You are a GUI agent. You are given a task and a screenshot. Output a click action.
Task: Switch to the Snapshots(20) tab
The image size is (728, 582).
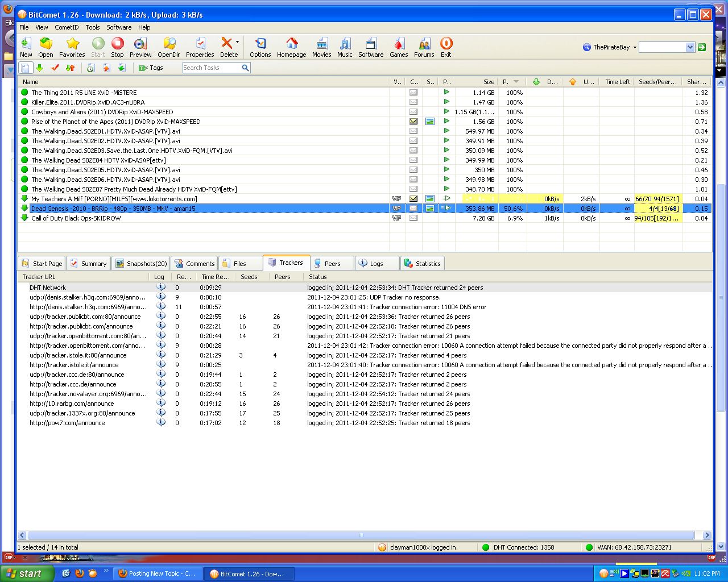(x=141, y=264)
